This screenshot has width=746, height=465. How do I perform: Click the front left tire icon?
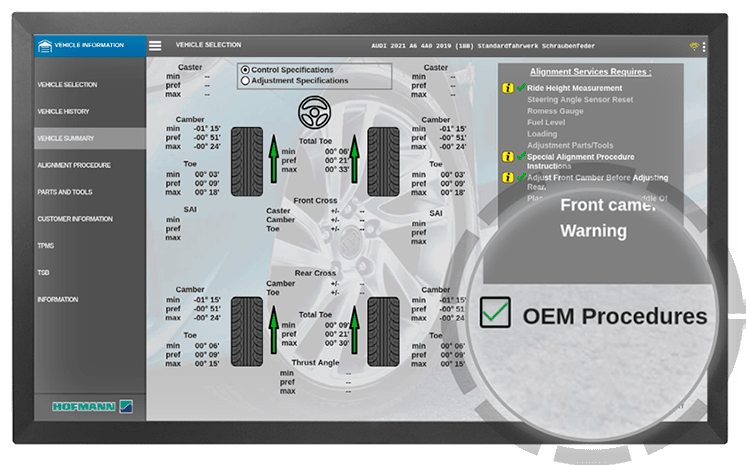pyautogui.click(x=247, y=162)
